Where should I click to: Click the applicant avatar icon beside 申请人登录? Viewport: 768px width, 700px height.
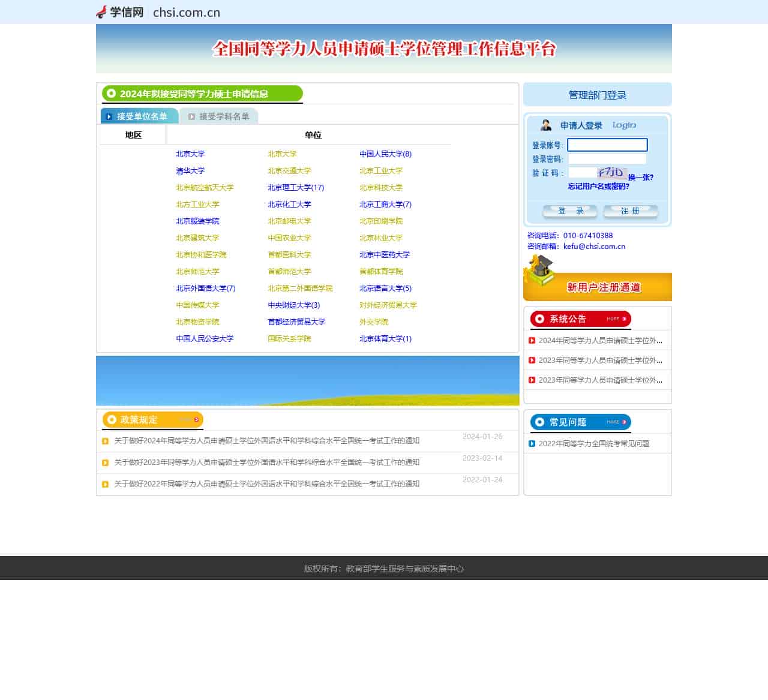(x=545, y=125)
